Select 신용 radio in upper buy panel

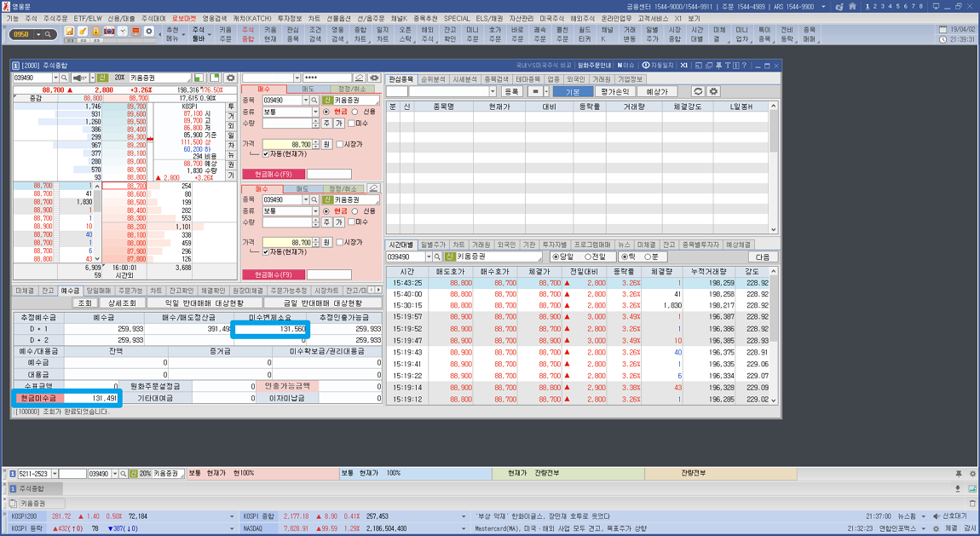click(x=355, y=112)
